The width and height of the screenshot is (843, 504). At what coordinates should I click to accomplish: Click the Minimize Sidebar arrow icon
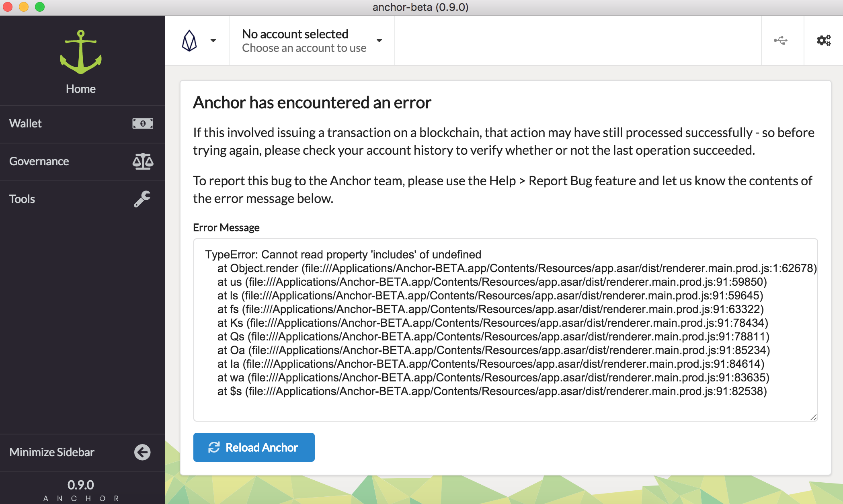pos(142,452)
